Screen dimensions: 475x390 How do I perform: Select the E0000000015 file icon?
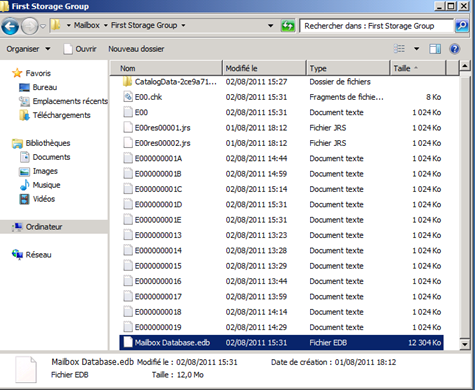tap(128, 266)
